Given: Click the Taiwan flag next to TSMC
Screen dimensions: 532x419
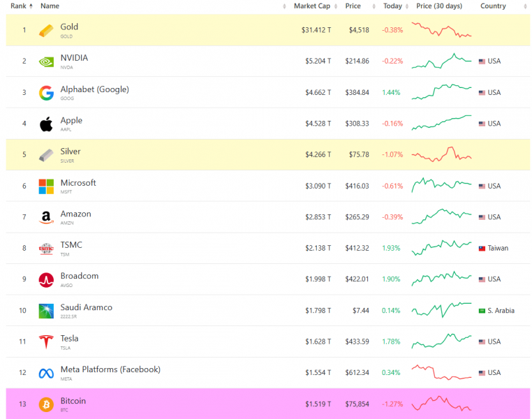Looking at the screenshot, I should [x=482, y=249].
